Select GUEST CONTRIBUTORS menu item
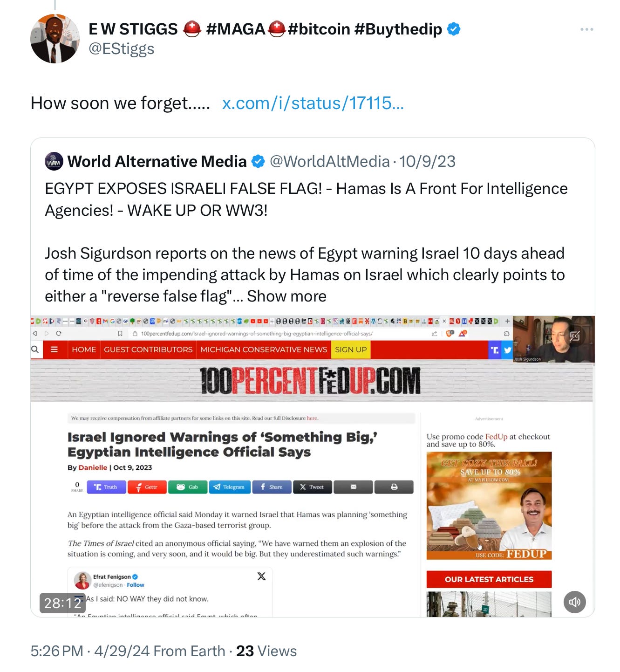Image resolution: width=620 pixels, height=672 pixels. pyautogui.click(x=148, y=350)
